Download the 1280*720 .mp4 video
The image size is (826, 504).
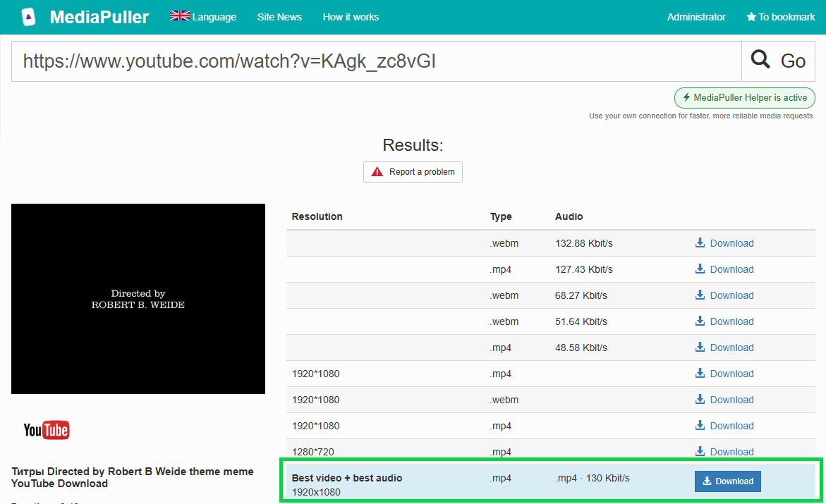click(x=724, y=452)
